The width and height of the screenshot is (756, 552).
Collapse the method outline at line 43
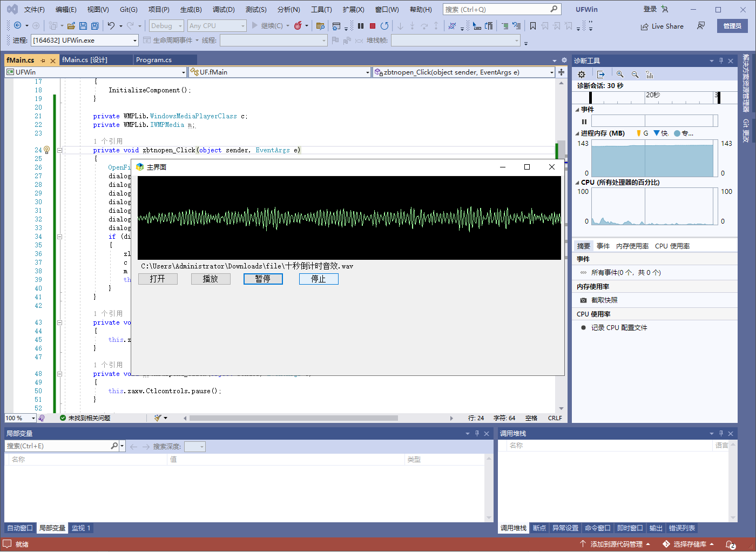(x=59, y=322)
